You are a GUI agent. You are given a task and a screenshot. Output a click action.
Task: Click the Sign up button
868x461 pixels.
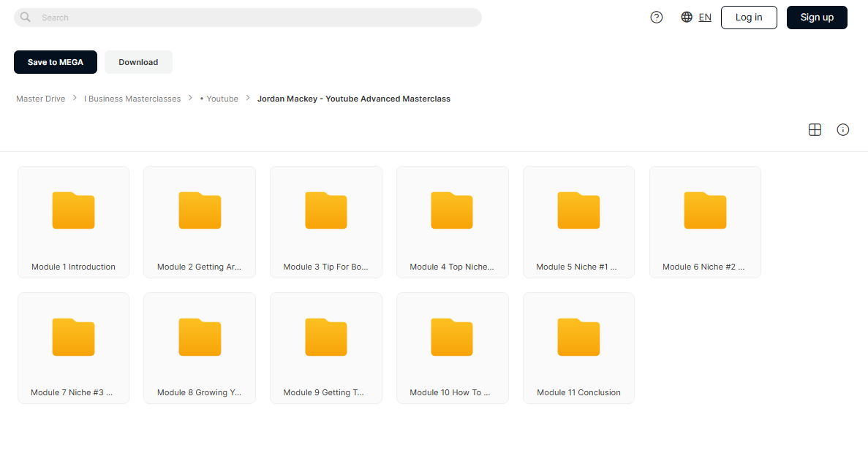[817, 18]
